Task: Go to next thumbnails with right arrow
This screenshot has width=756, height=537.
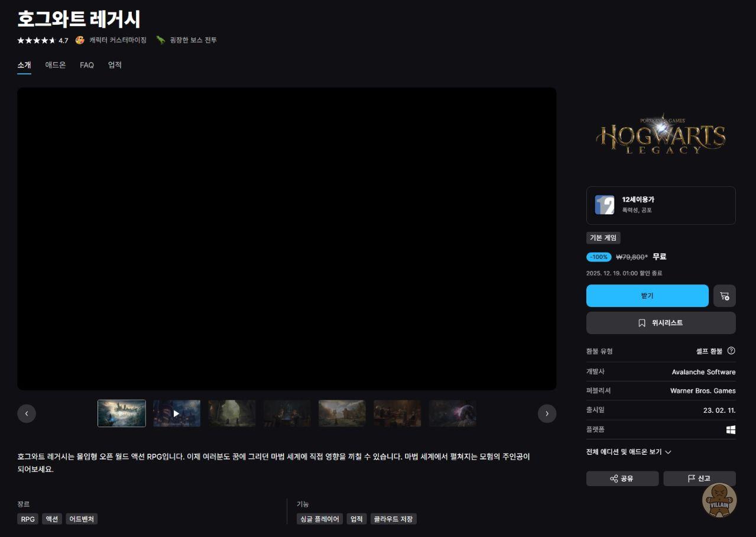Action: [547, 413]
